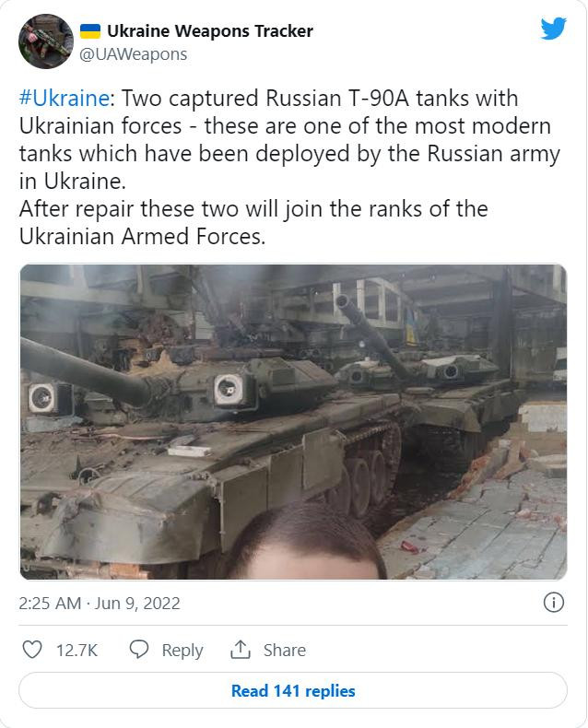This screenshot has height=728, width=588.
Task: Click the Twitter bird logo
Action: click(553, 29)
